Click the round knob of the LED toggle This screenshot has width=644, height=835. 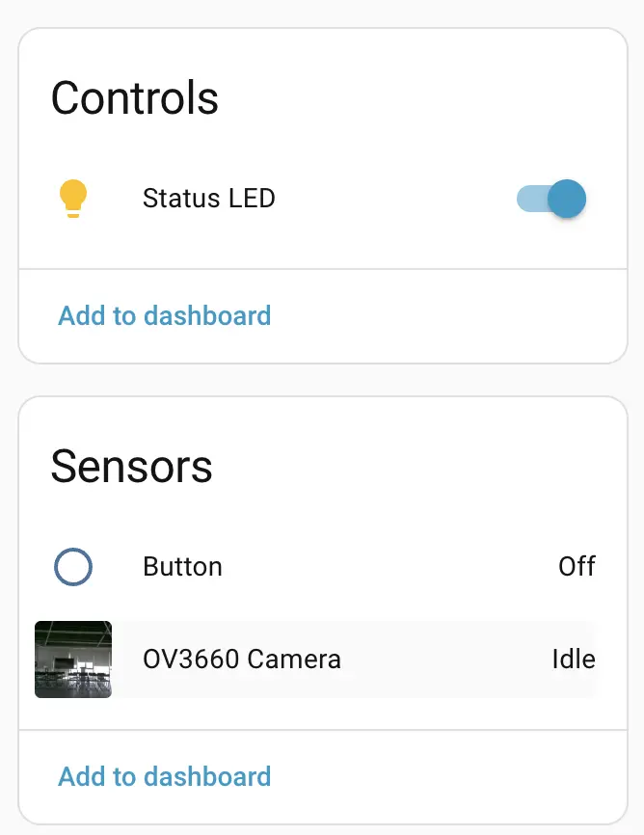tap(567, 199)
